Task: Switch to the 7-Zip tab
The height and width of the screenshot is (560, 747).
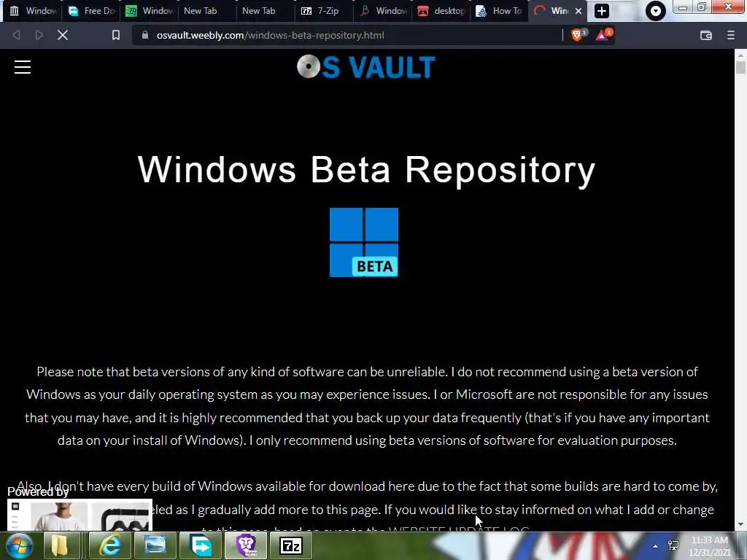Action: pyautogui.click(x=324, y=11)
